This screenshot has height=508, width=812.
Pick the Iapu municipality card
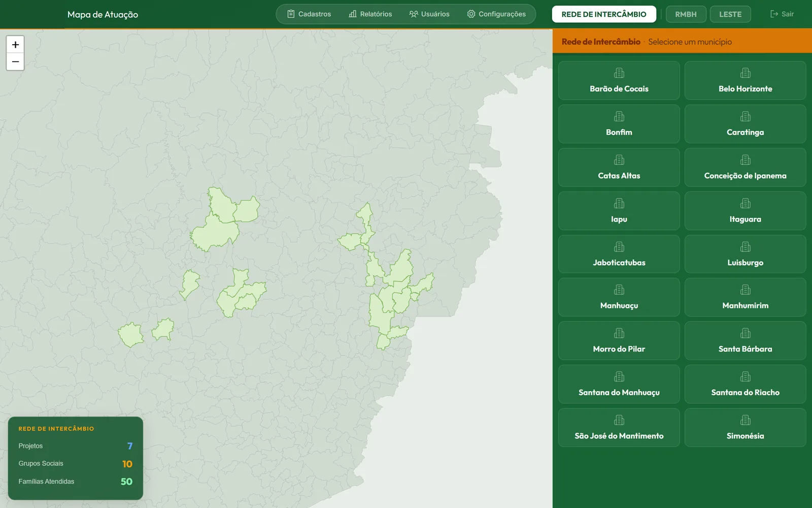(x=619, y=211)
